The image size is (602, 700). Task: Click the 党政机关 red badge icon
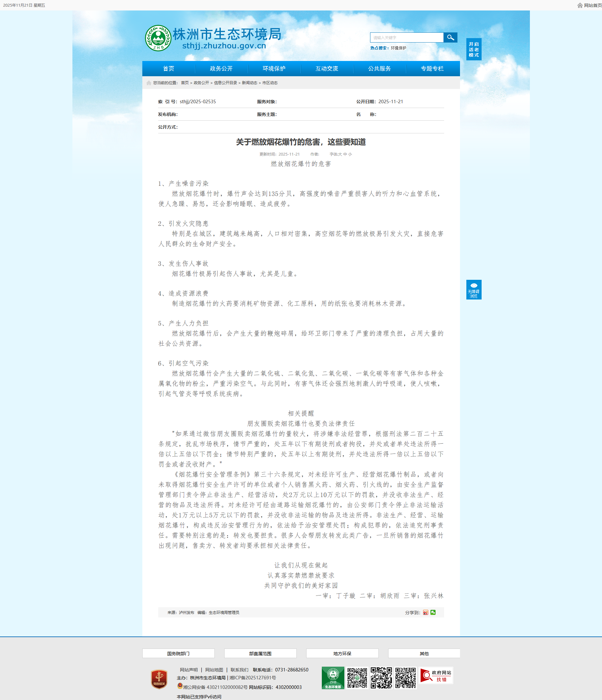159,679
